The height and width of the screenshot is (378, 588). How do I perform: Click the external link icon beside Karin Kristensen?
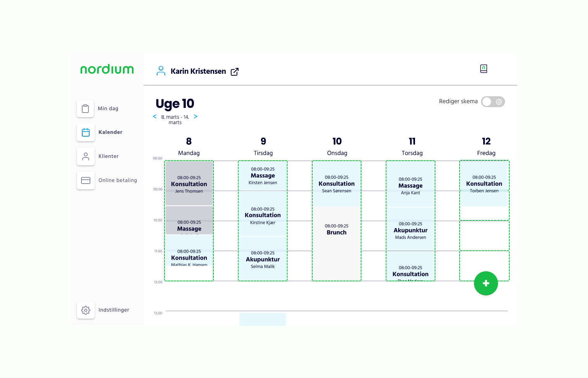click(x=235, y=72)
